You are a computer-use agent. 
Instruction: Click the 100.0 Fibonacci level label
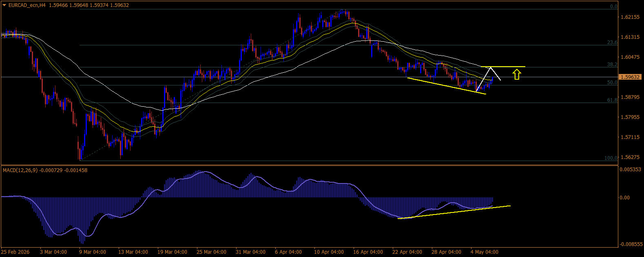pyautogui.click(x=611, y=158)
